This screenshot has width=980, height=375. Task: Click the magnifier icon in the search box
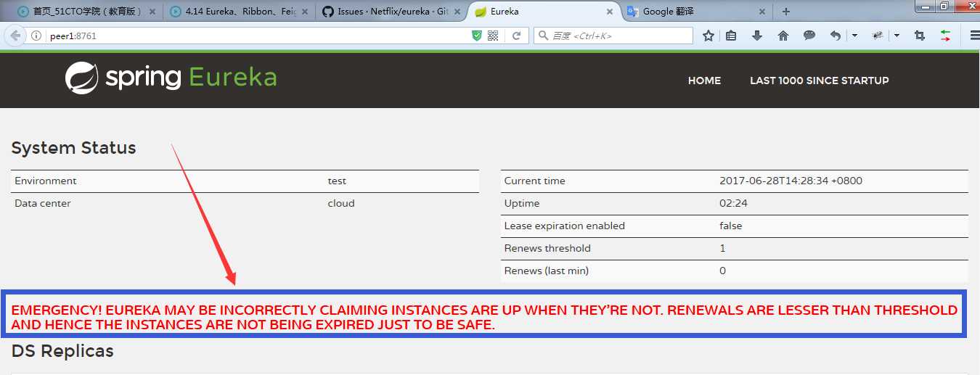point(543,36)
